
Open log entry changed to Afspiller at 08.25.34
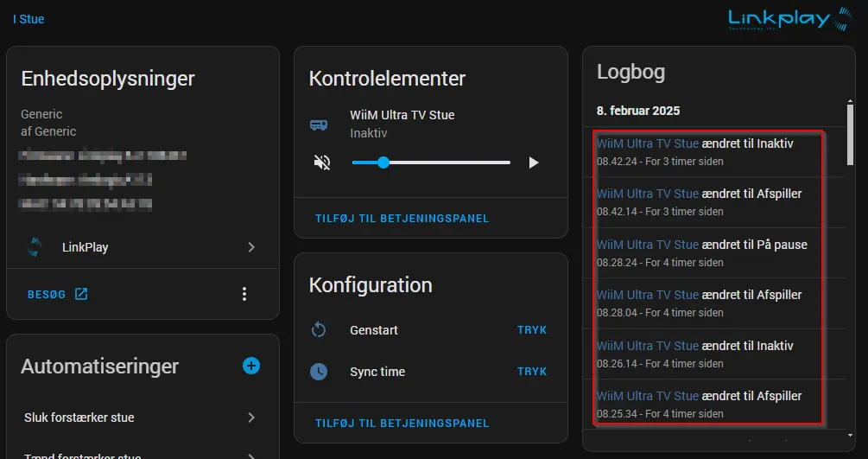[714, 405]
